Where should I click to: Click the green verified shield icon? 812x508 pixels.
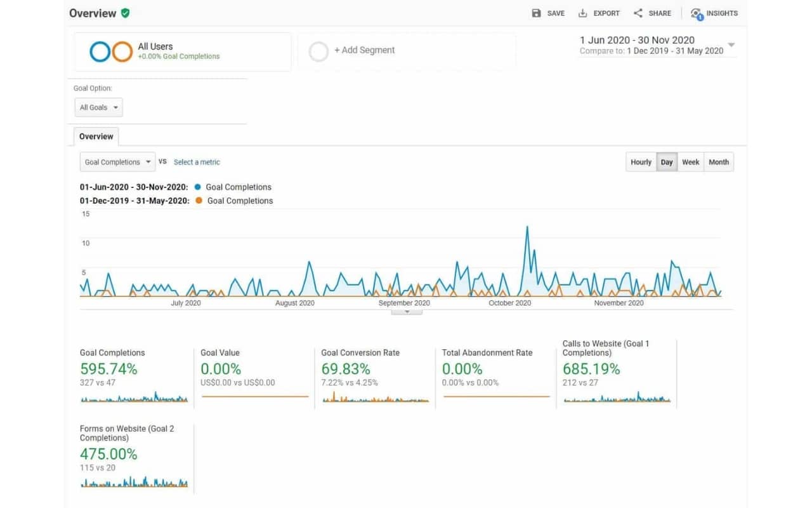click(126, 13)
